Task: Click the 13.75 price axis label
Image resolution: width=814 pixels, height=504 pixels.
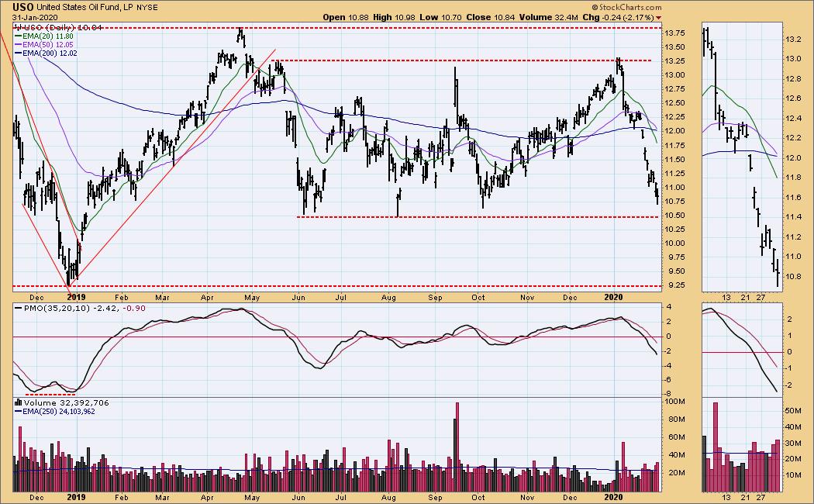Action: [674, 33]
